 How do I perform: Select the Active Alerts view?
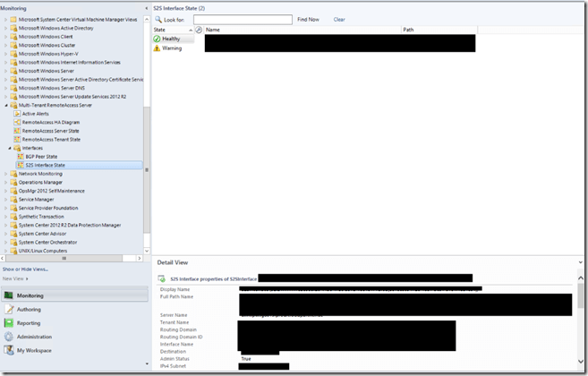[35, 114]
